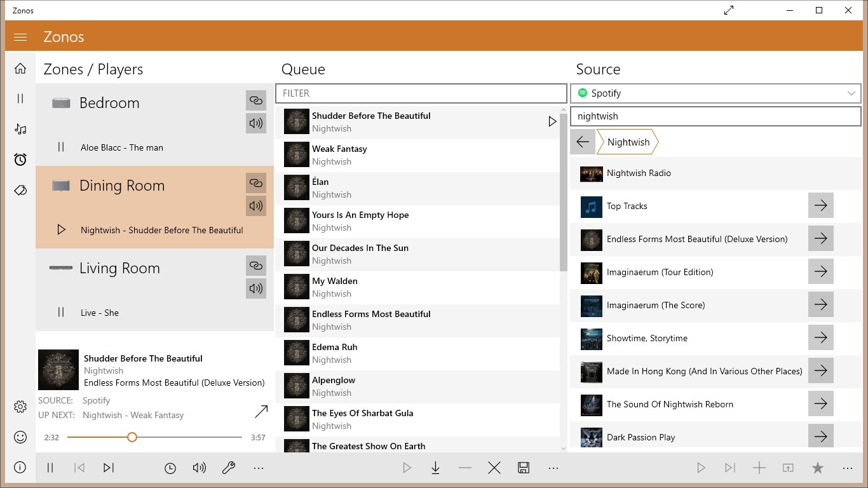Expand Imaginaerum (The Score) arrow
The width and height of the screenshot is (868, 488).
821,305
